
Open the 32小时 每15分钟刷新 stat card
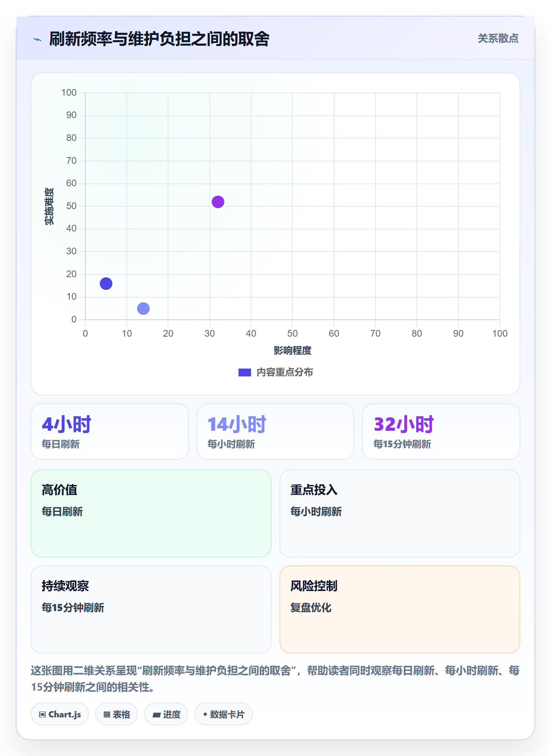441,432
